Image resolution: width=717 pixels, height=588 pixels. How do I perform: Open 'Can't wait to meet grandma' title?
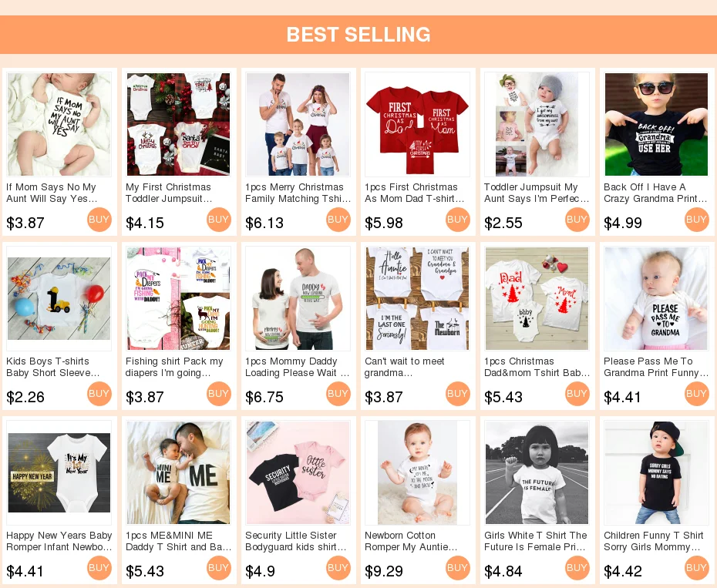point(404,367)
